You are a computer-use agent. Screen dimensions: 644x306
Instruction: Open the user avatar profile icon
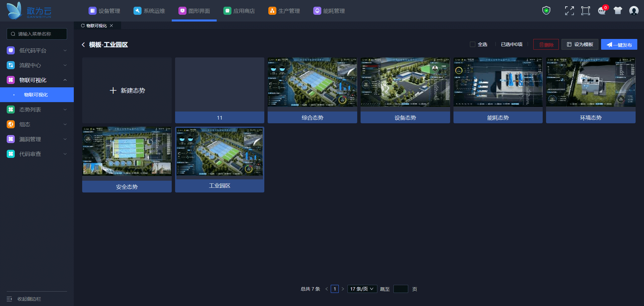point(634,11)
